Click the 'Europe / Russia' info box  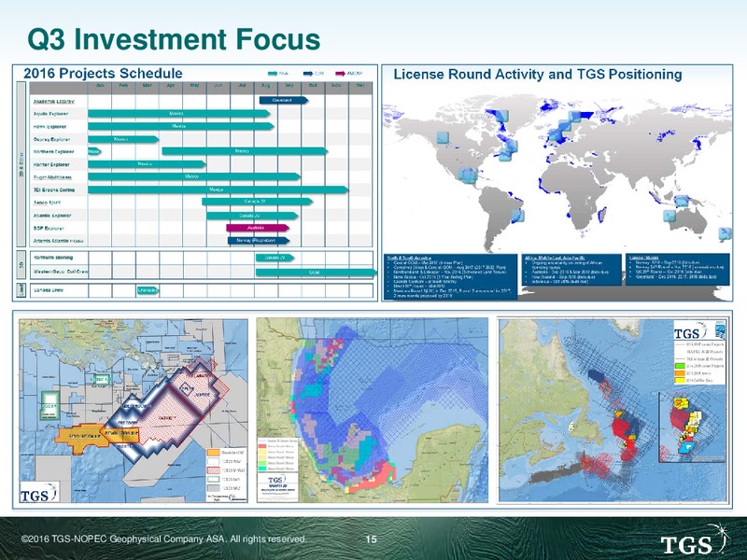coord(678,270)
